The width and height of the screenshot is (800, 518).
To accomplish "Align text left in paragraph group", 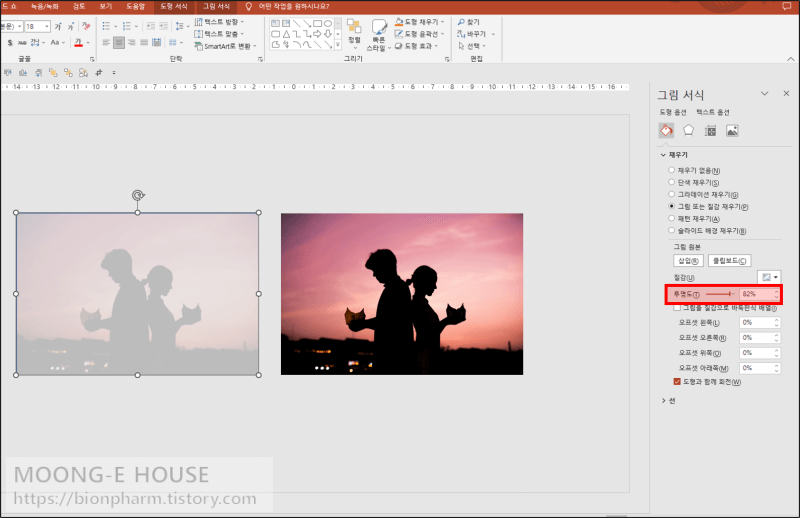I will tap(106, 42).
